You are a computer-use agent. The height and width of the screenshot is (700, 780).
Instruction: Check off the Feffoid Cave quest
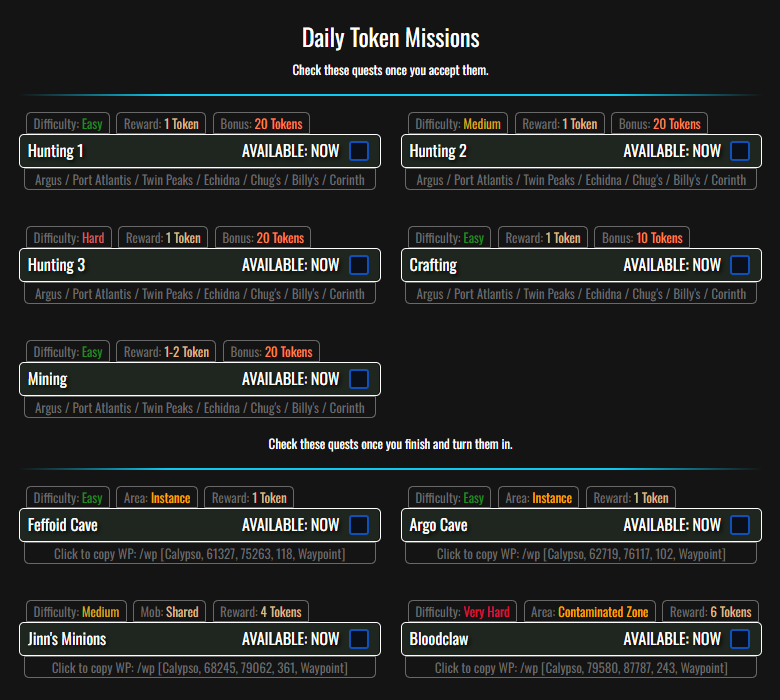click(x=359, y=525)
